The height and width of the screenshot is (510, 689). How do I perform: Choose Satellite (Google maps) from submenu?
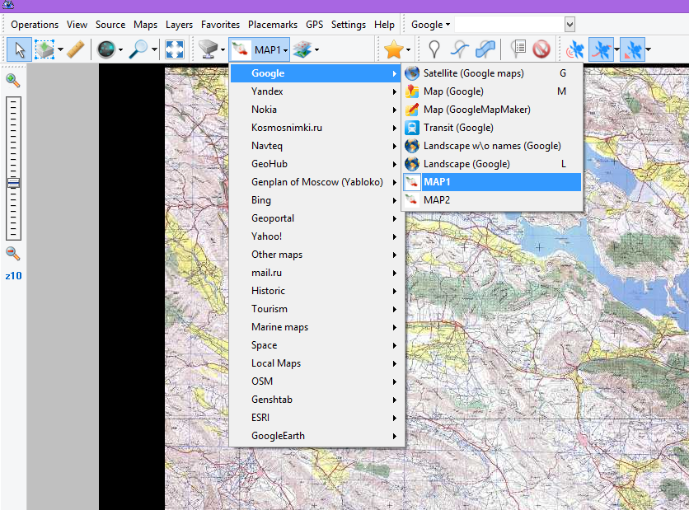[x=473, y=73]
